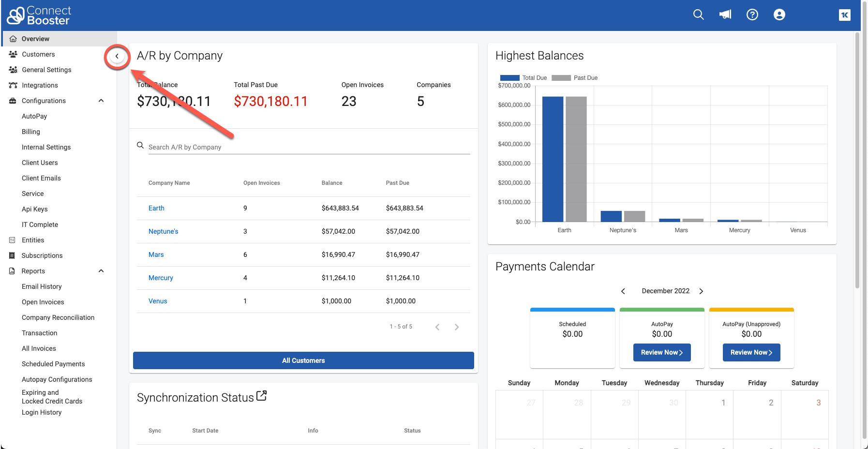The width and height of the screenshot is (868, 449).
Task: Click the Kaseya K icon in header
Action: tap(845, 15)
